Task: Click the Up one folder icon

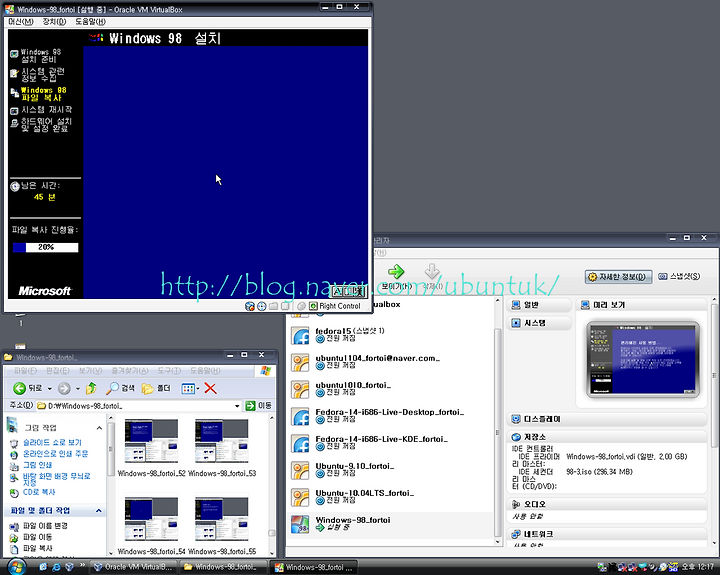Action: pos(91,389)
